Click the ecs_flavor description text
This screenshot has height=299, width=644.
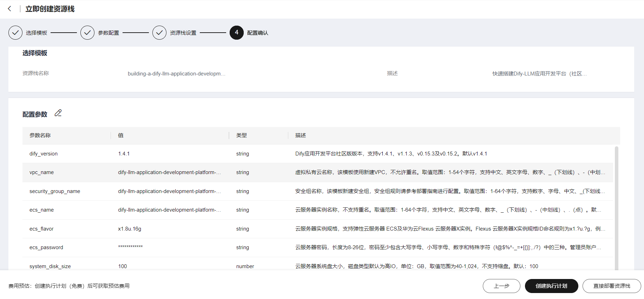[451, 229]
